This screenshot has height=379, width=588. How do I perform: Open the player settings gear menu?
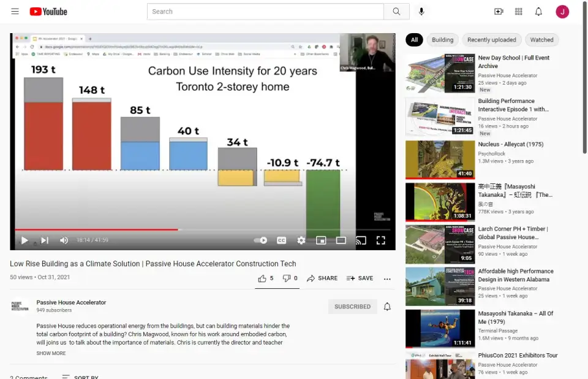[x=301, y=240]
